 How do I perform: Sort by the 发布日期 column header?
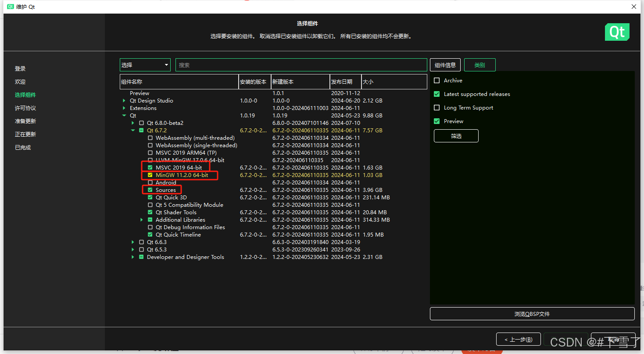tap(346, 82)
